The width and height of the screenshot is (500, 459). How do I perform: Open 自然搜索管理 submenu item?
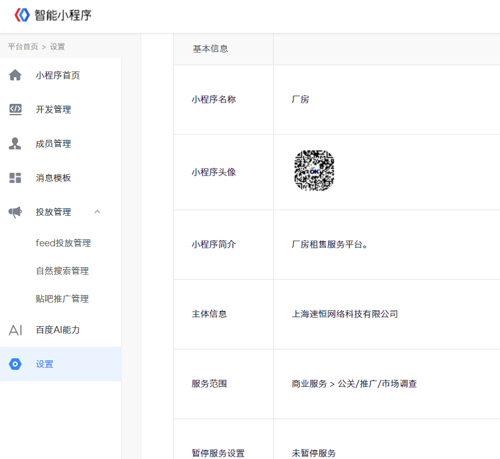pos(62,271)
